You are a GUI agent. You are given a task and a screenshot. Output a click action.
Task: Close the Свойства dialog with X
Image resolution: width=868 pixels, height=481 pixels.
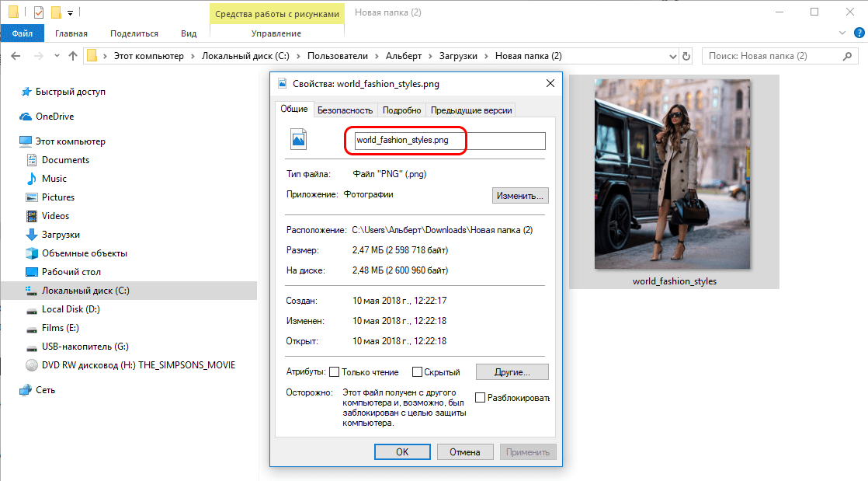(x=550, y=83)
